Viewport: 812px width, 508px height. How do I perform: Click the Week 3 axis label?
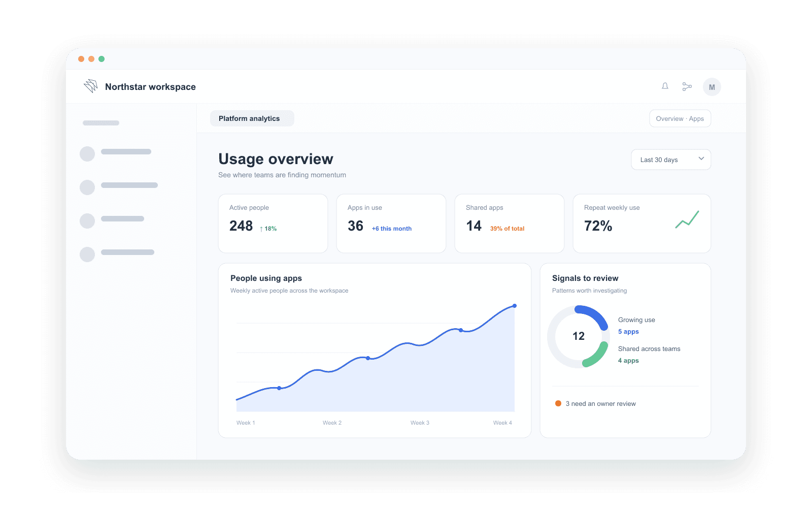[420, 423]
